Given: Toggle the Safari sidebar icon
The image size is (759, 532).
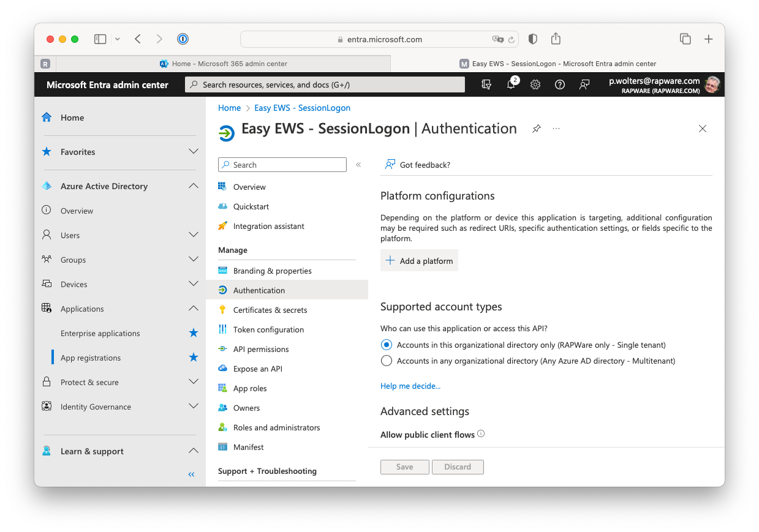Looking at the screenshot, I should coord(100,39).
